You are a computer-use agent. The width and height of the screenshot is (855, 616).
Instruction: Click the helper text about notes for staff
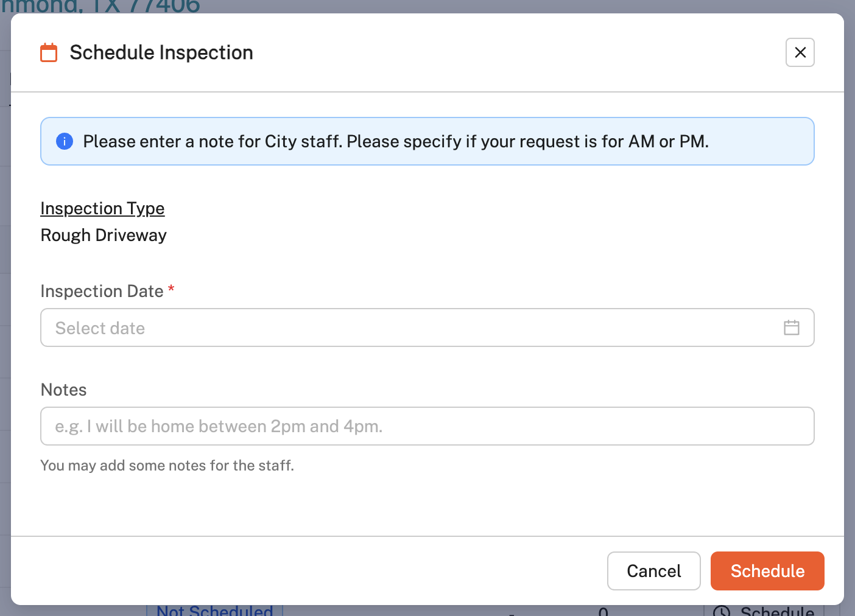pos(167,465)
